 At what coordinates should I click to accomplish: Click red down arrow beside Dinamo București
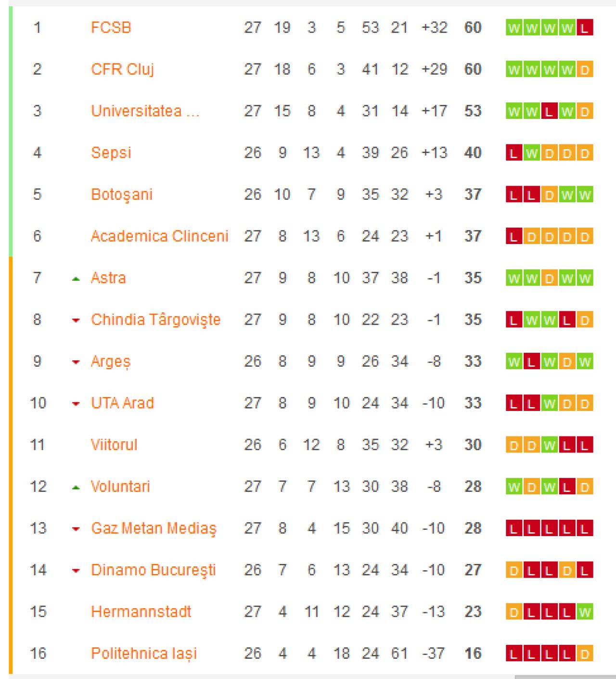pos(76,571)
